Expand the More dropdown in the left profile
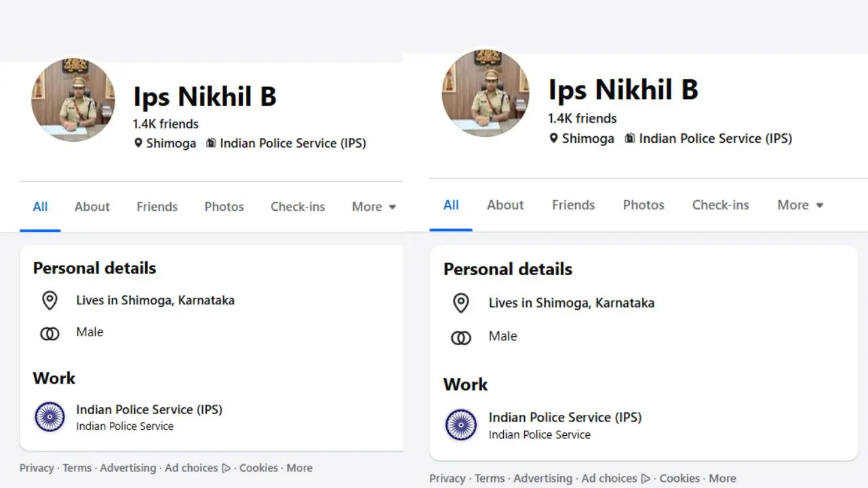868x488 pixels. tap(374, 207)
